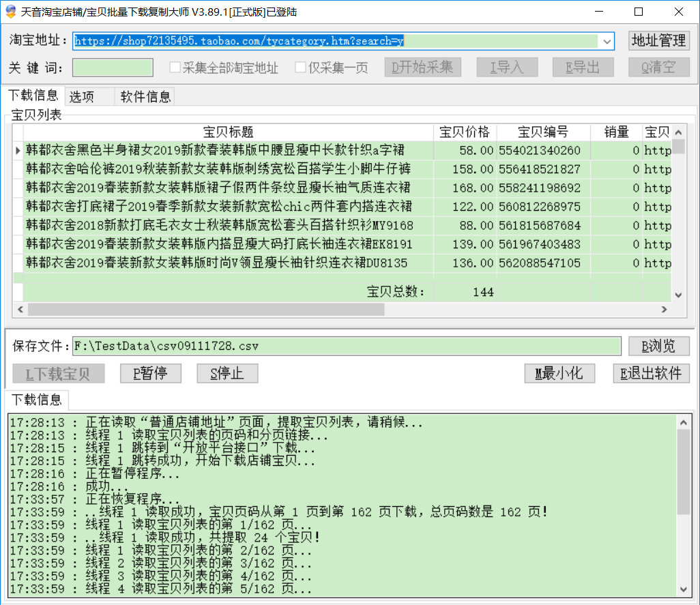Click the item list scroll-right arrow
700x605 pixels.
click(x=663, y=310)
